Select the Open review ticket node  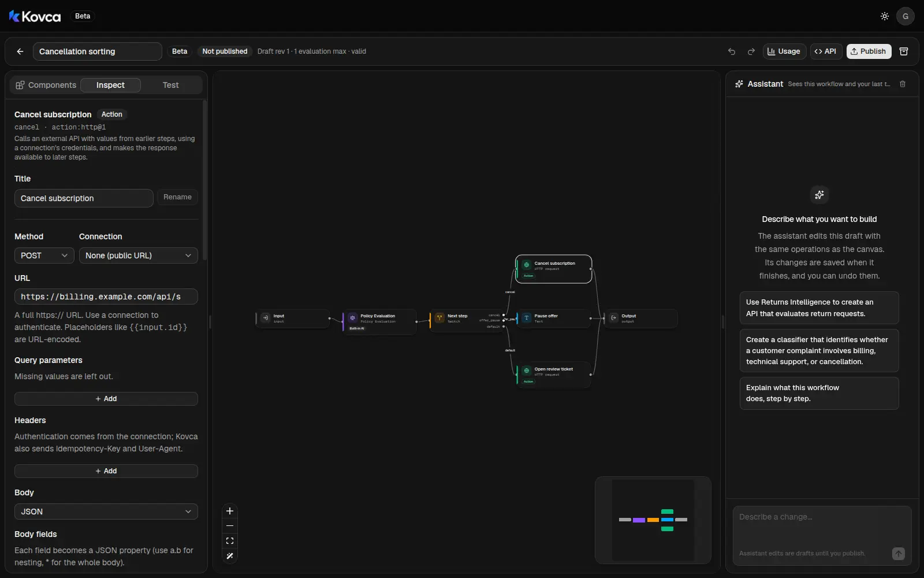click(x=553, y=375)
